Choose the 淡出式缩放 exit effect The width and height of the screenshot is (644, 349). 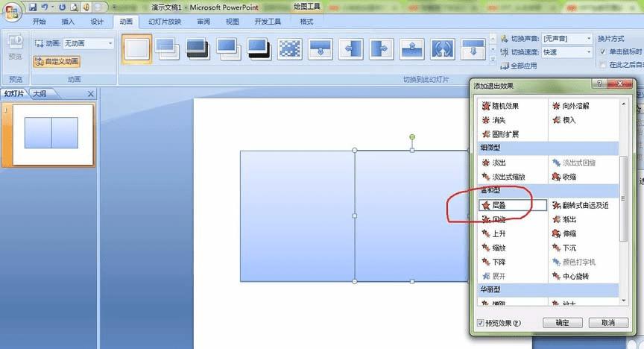(503, 177)
